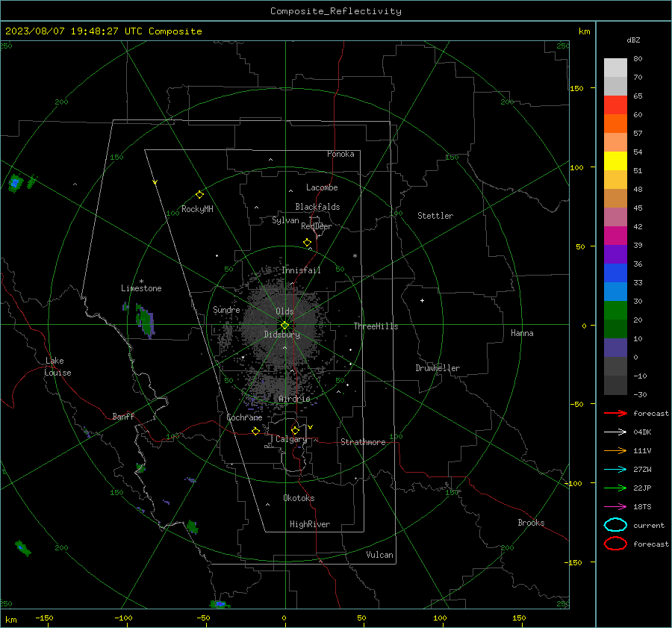The height and width of the screenshot is (628, 672).
Task: Select the orange 111V arrow icon
Action: coord(615,450)
